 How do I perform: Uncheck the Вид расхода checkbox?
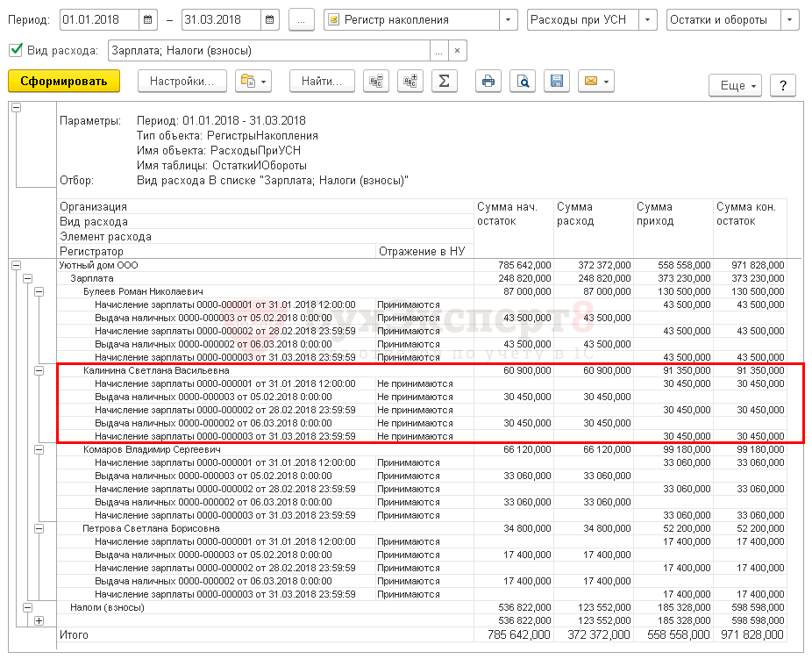tap(16, 50)
